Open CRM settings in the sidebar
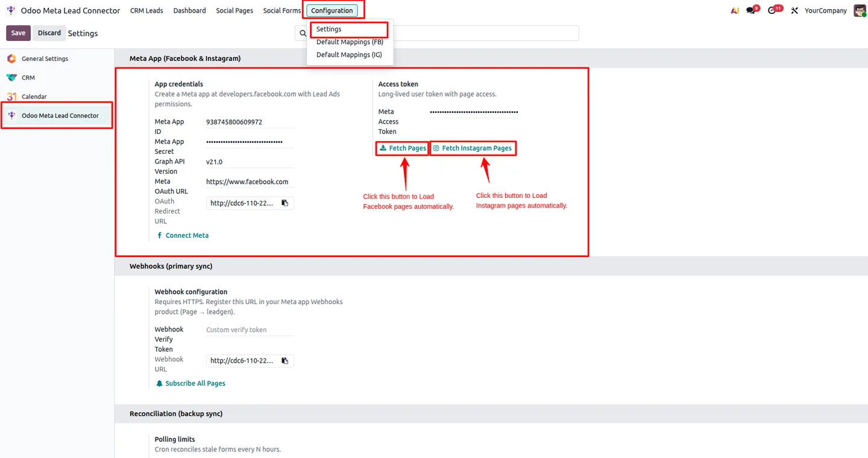Viewport: 868px width, 458px height. pos(57,78)
